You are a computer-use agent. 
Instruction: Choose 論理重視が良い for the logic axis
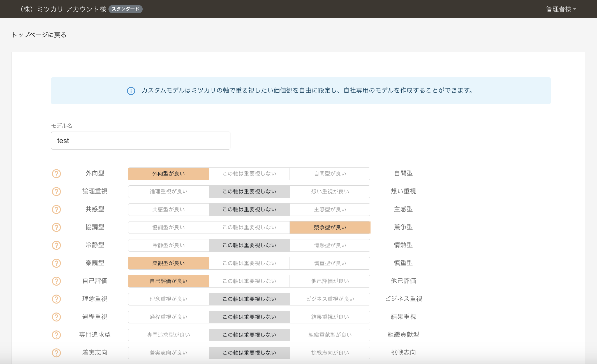tap(168, 192)
